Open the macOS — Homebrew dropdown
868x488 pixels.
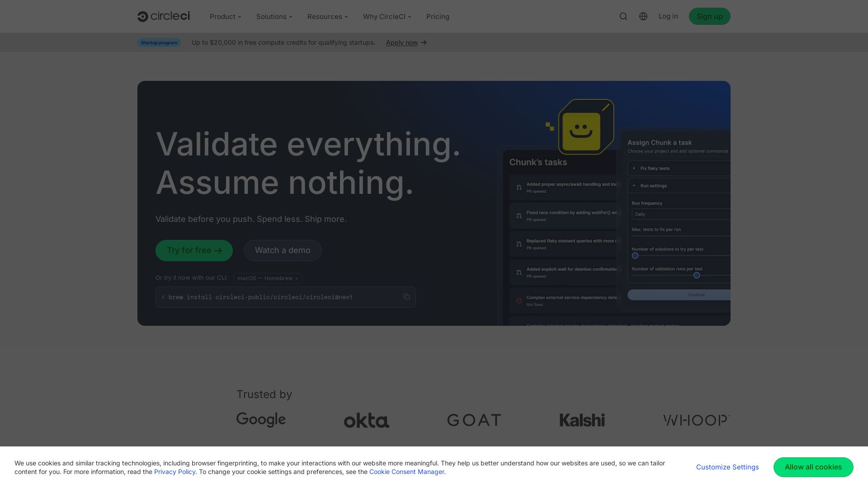click(268, 278)
